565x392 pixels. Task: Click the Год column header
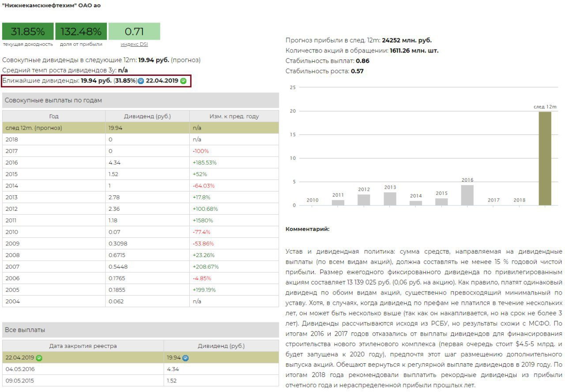(x=54, y=116)
